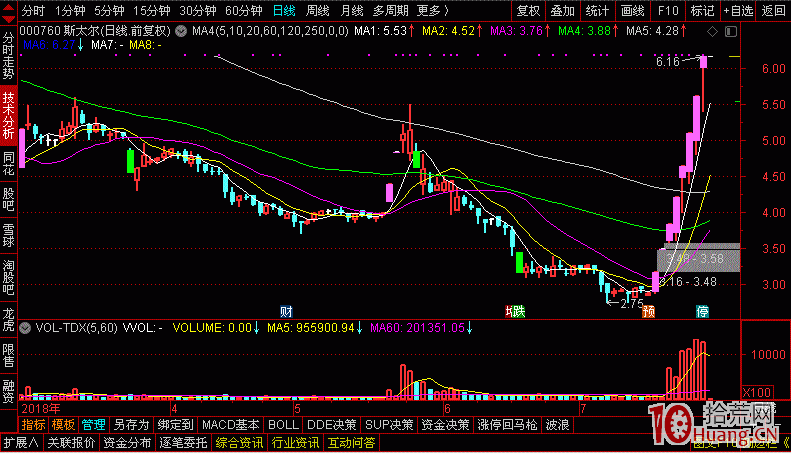Click the X100 volume scale box

(x=757, y=392)
